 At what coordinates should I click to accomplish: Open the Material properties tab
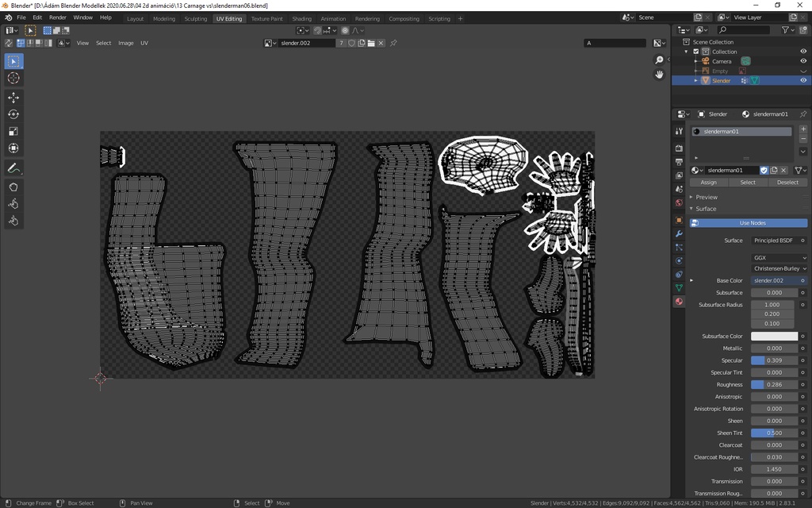point(679,301)
